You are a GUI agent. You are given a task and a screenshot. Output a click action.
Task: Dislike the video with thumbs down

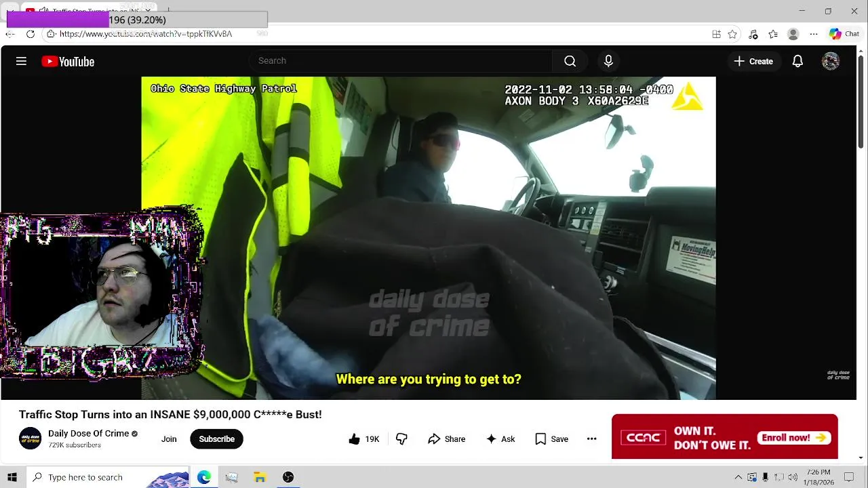401,439
